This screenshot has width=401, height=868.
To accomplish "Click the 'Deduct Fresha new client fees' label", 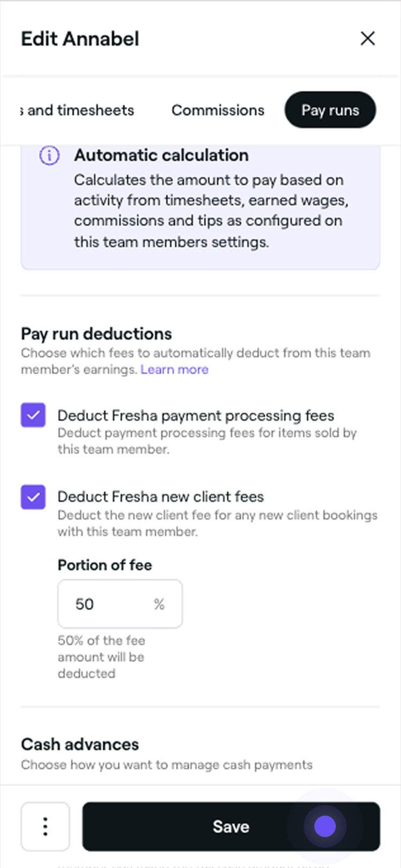I will [x=160, y=497].
